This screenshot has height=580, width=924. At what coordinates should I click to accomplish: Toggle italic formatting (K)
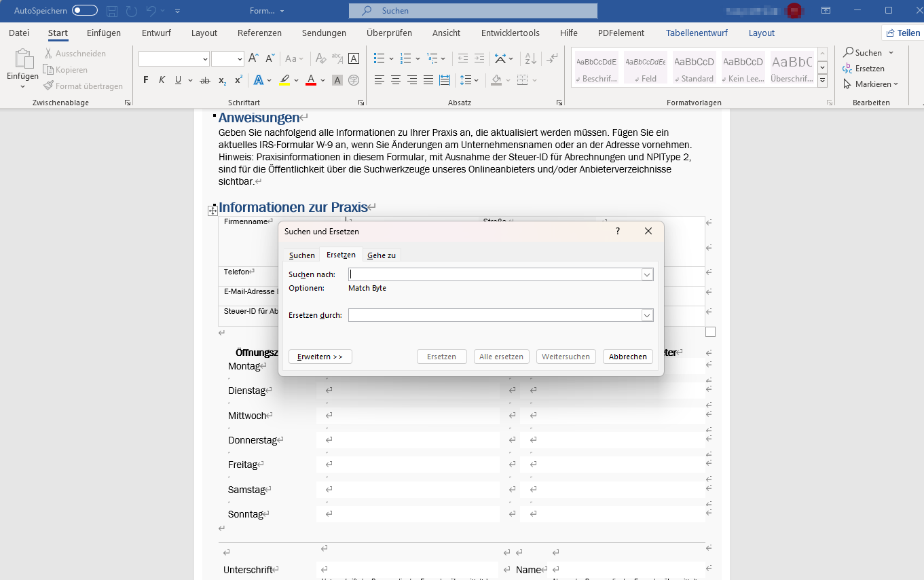pyautogui.click(x=162, y=80)
